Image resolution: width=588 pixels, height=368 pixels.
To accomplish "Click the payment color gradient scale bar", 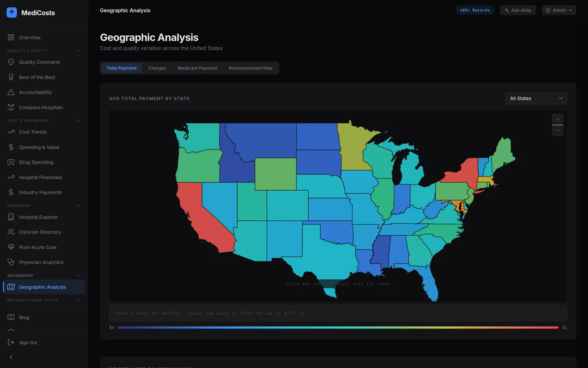I will tap(338, 327).
